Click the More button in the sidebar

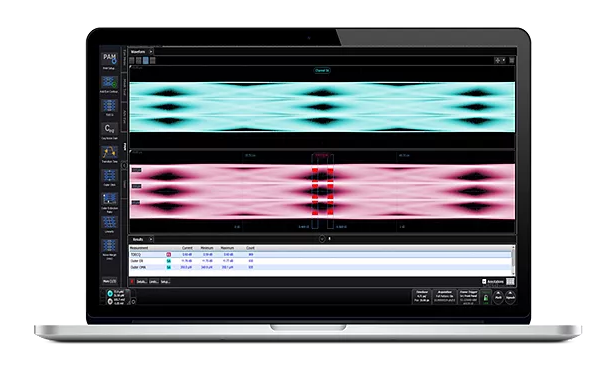pyautogui.click(x=109, y=281)
